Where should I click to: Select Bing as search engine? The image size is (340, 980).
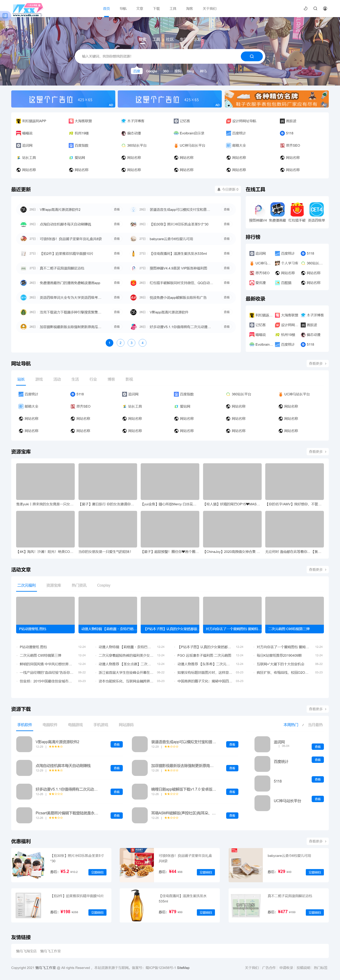(x=191, y=71)
